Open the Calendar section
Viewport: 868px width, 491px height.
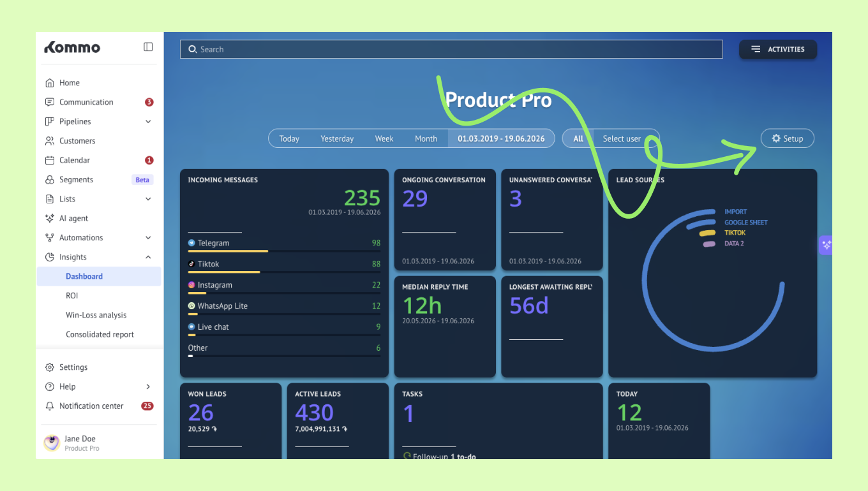tap(75, 160)
